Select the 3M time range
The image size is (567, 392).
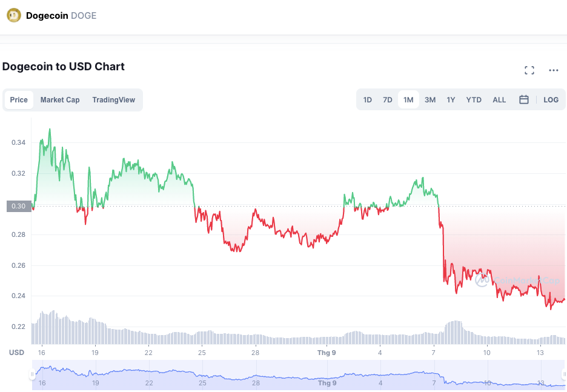430,100
